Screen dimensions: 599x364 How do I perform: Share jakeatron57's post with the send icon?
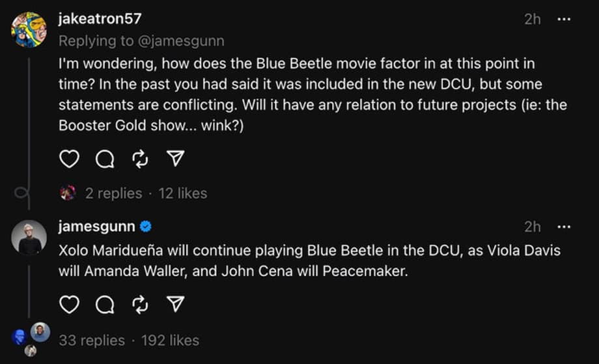(x=175, y=160)
